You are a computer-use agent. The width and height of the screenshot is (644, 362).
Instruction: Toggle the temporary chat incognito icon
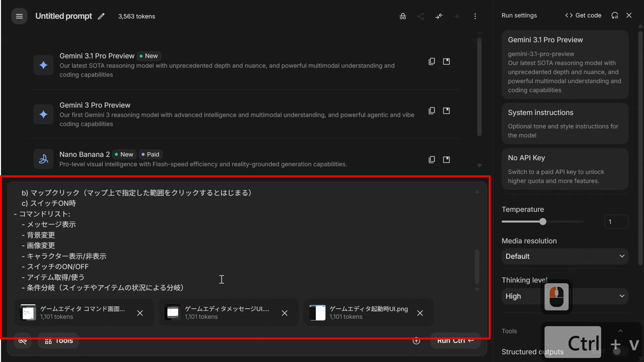pos(403,16)
